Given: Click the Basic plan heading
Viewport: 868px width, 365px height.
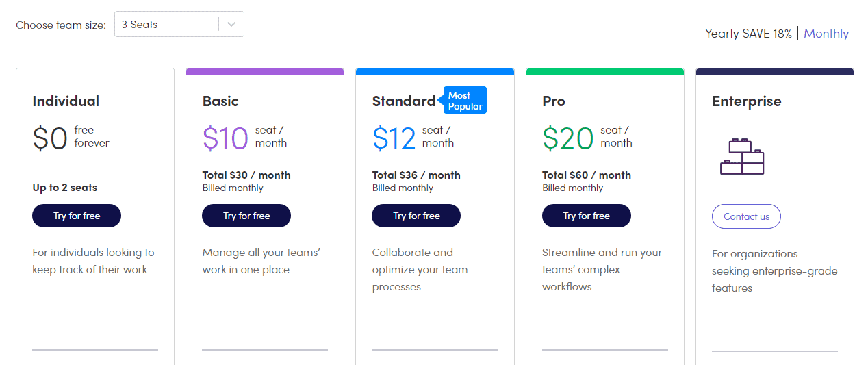Looking at the screenshot, I should [x=220, y=101].
